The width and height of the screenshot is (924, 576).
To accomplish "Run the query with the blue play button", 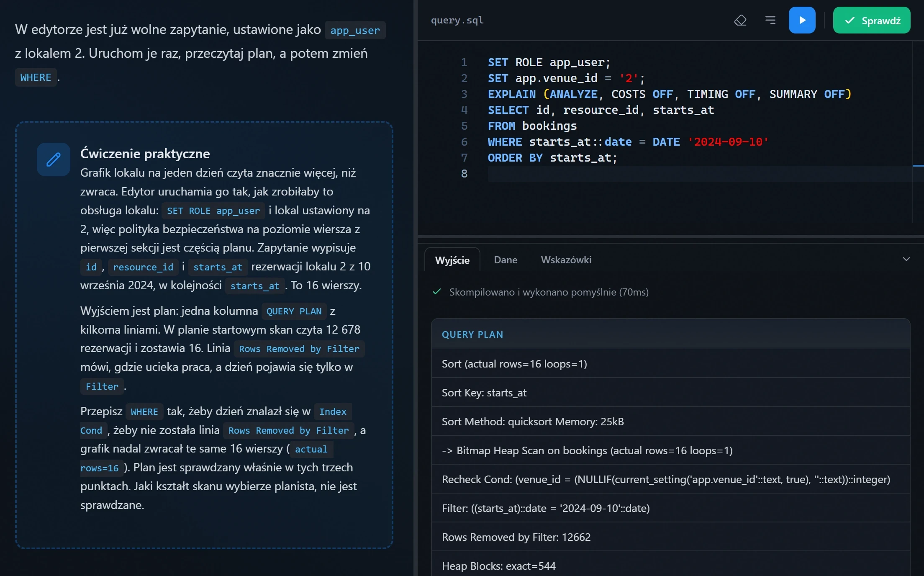I will pos(802,20).
